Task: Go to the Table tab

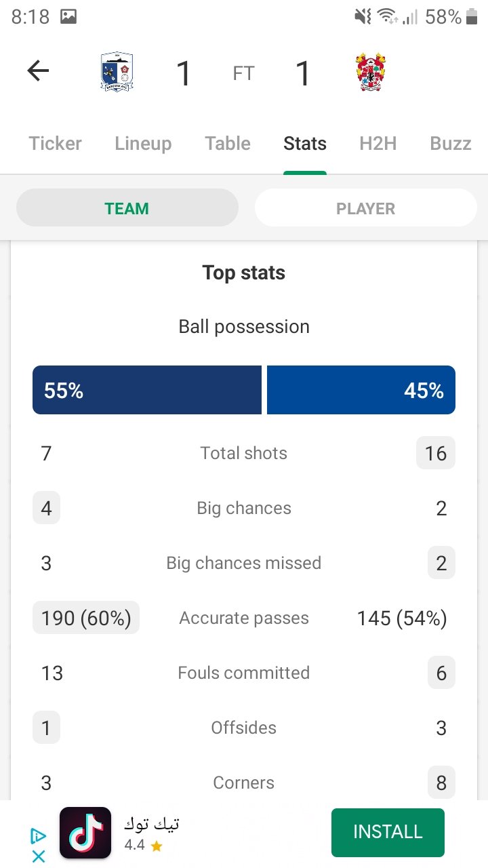Action: pyautogui.click(x=228, y=144)
